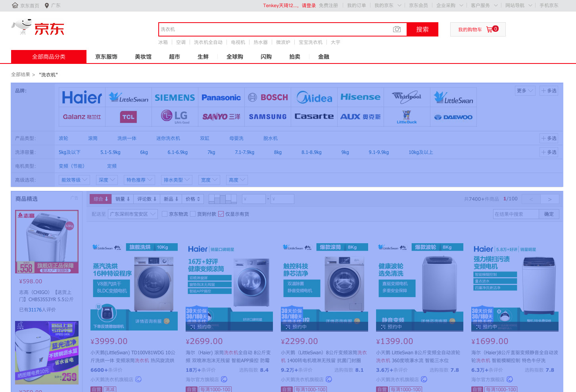The image size is (576, 392).
Task: Enable the 京东物流 checkbox
Action: tap(165, 214)
